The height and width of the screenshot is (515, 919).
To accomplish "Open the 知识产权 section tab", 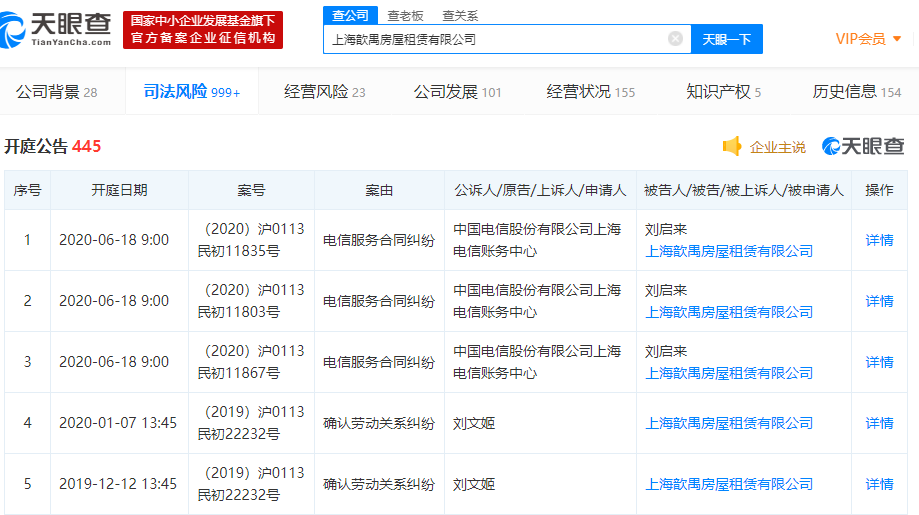I will pyautogui.click(x=723, y=92).
